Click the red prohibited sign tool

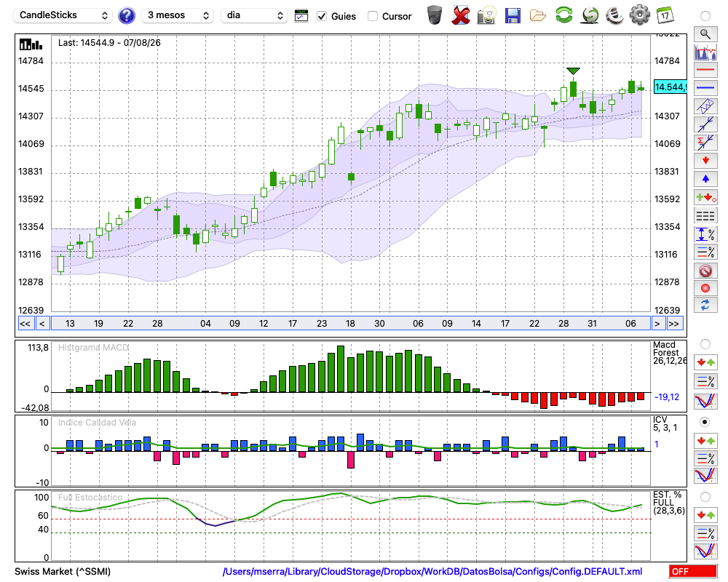pos(705,271)
